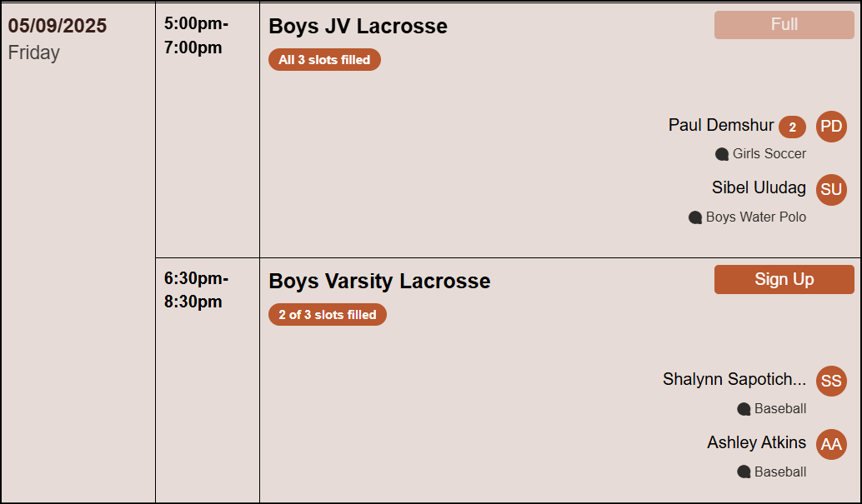Click the 05/09/2025 Friday date cell
Screen dimensions: 862x504
[58, 38]
